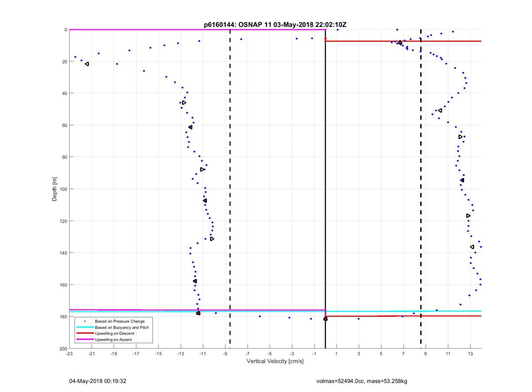Select legend entry Upwelling on Descent
Image resolution: width=532 pixels, height=392 pixels.
(x=114, y=334)
